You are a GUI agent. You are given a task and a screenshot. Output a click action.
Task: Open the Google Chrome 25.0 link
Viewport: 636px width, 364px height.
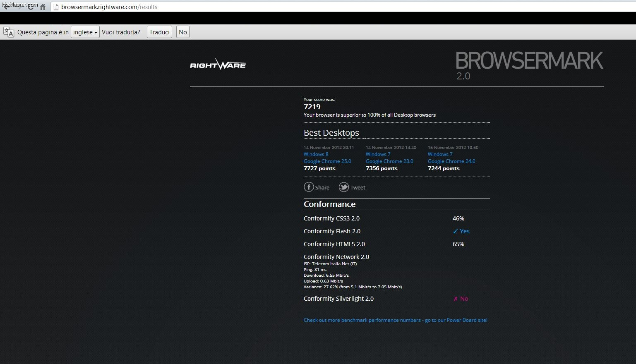(327, 161)
